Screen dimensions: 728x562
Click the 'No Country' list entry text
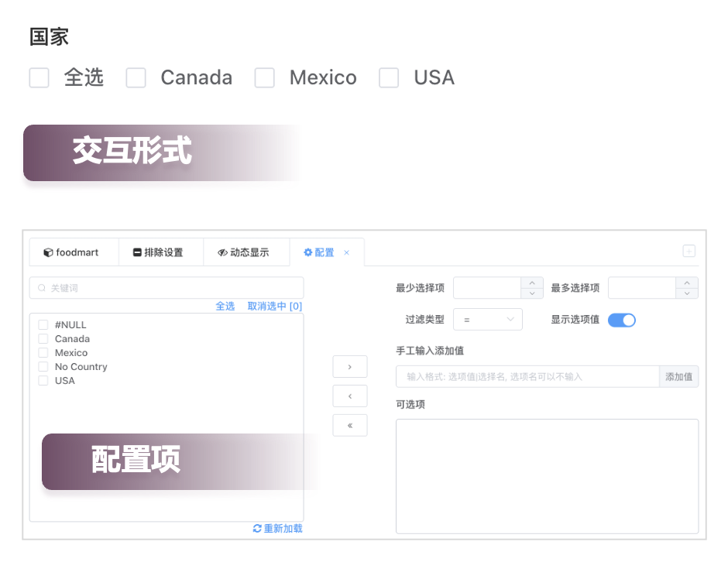pos(81,367)
